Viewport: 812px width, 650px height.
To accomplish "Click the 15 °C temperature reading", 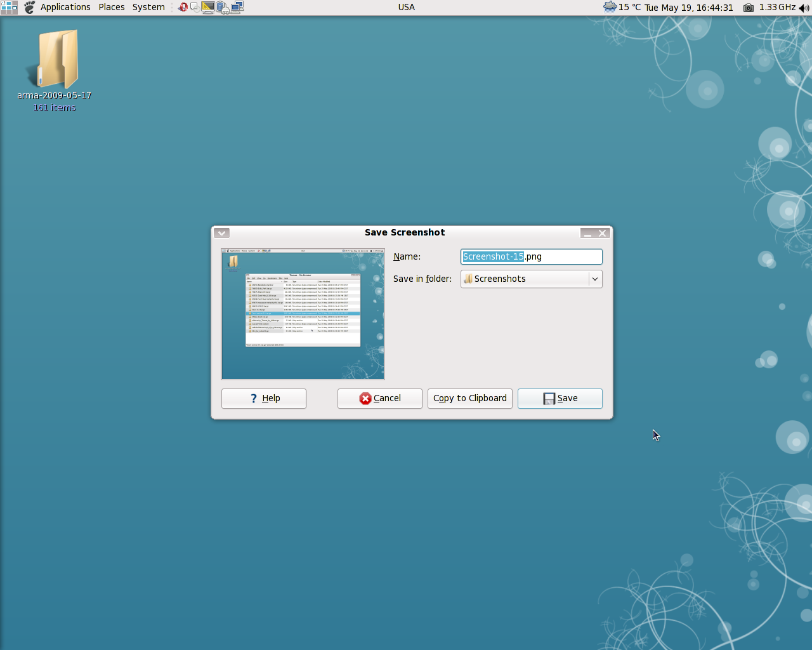I will pyautogui.click(x=629, y=7).
